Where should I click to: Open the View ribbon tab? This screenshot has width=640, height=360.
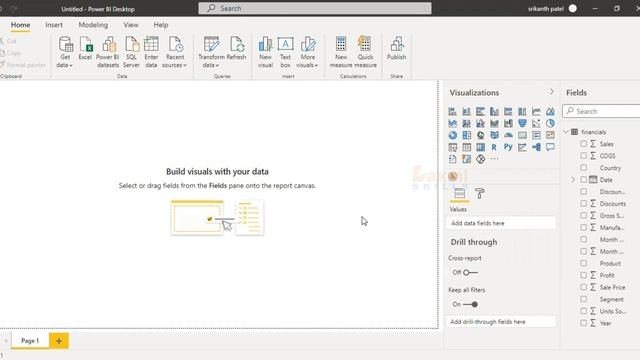coord(131,25)
